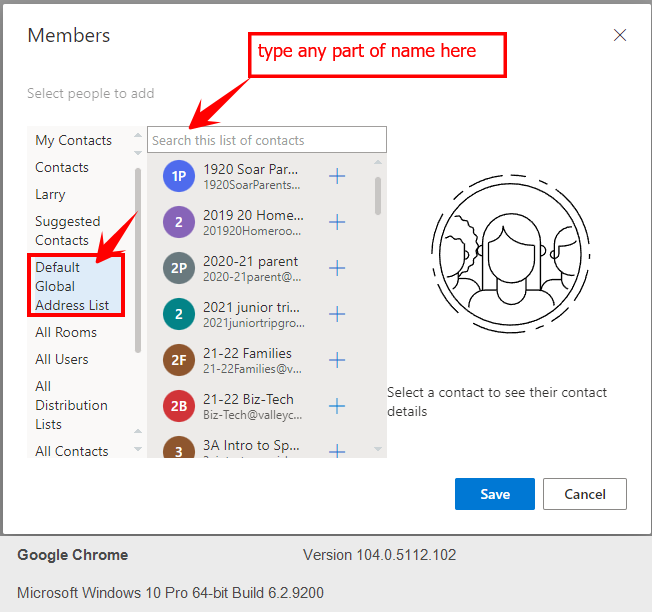652x612 pixels.
Task: Click the Search this list of contacts field
Action: [267, 140]
